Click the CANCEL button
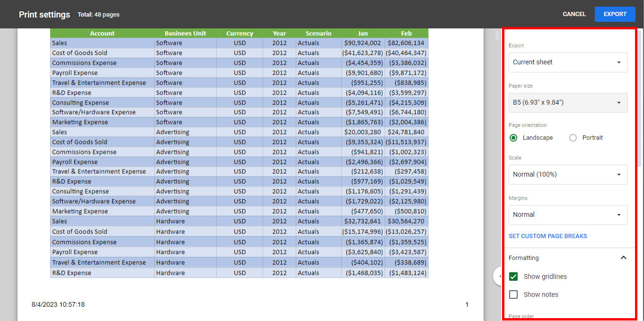This screenshot has height=321, width=644. pos(574,14)
